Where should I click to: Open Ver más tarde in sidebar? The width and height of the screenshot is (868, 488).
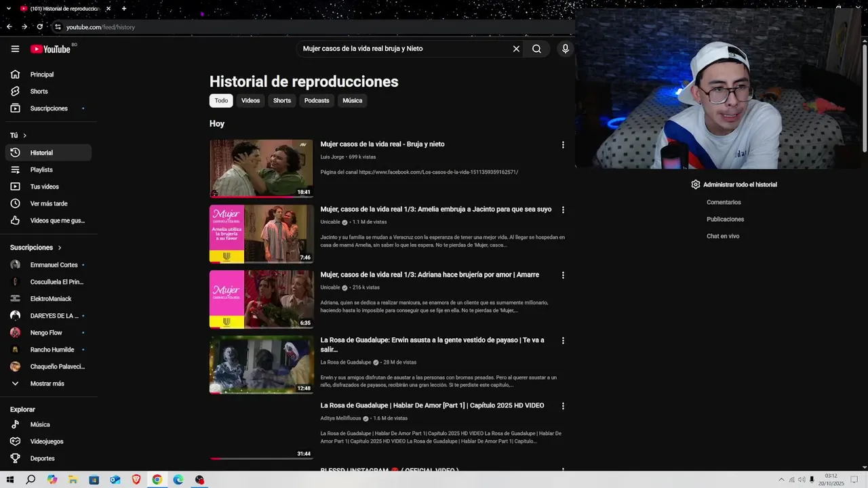pyautogui.click(x=48, y=203)
